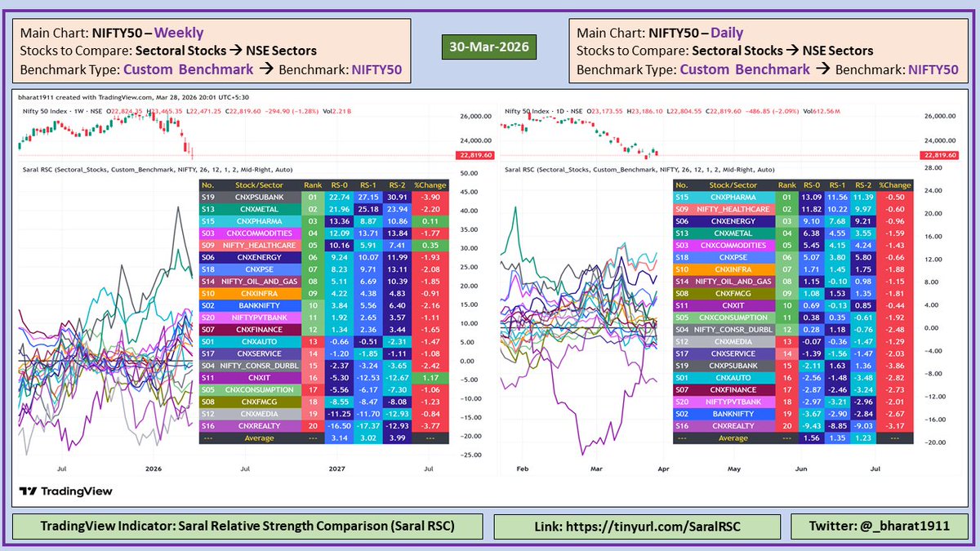Click the 13.09 value in daily table
The width and height of the screenshot is (980, 551).
[813, 197]
